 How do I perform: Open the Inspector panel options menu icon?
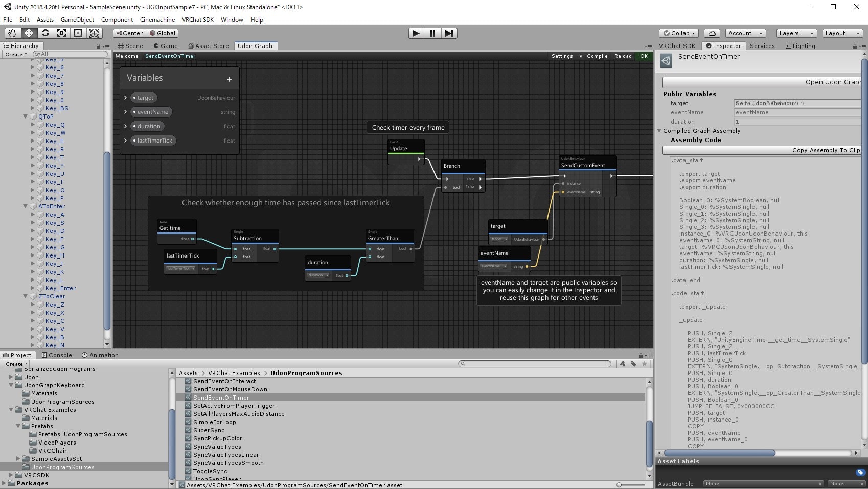(863, 46)
